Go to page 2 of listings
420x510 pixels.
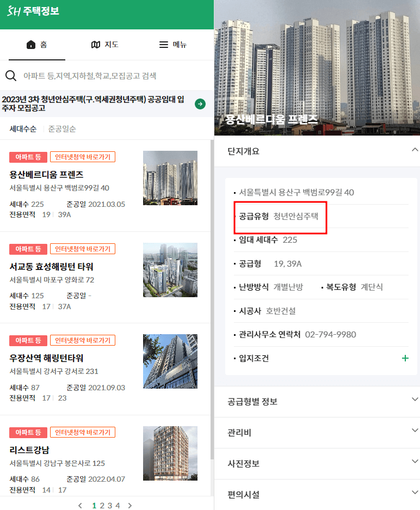(x=102, y=506)
